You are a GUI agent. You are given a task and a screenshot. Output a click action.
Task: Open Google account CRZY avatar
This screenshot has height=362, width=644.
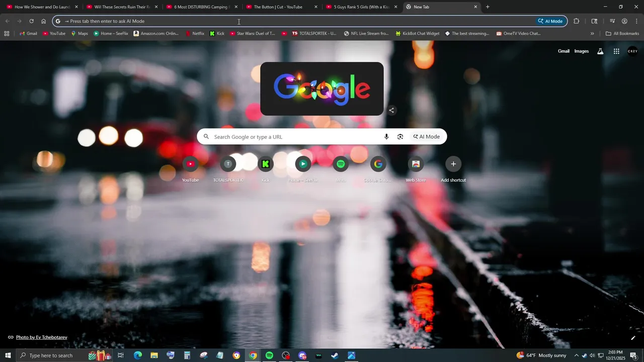[x=632, y=51]
